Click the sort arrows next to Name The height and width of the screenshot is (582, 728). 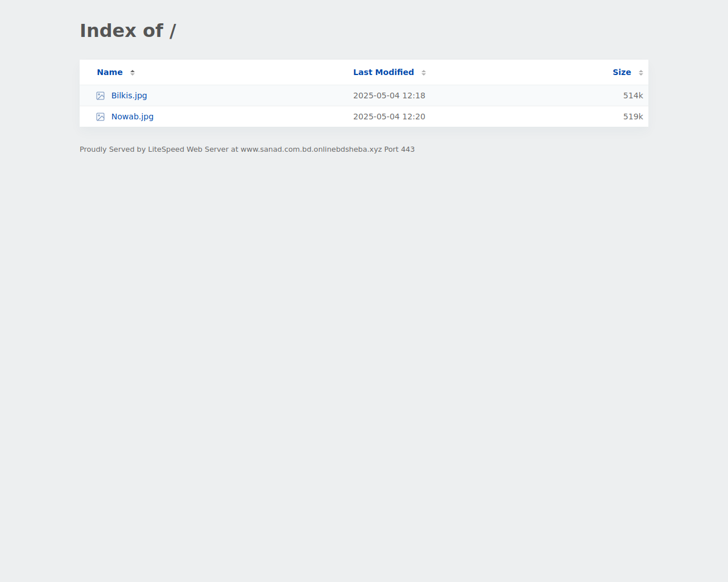pos(133,72)
